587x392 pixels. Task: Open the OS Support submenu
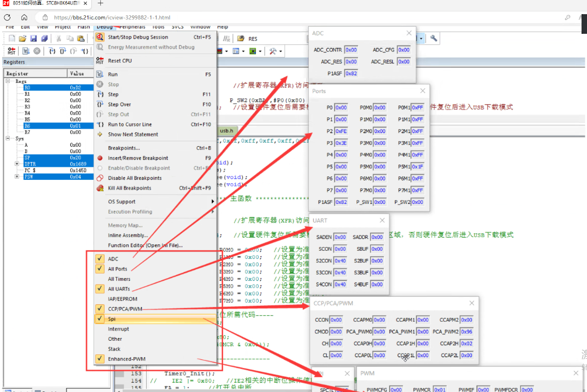[x=155, y=201]
